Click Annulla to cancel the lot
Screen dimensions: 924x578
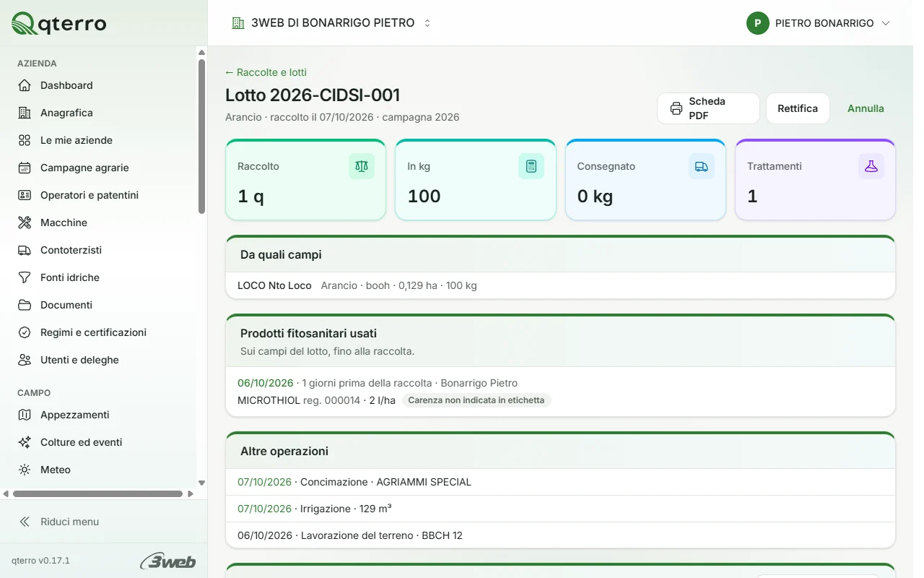866,108
